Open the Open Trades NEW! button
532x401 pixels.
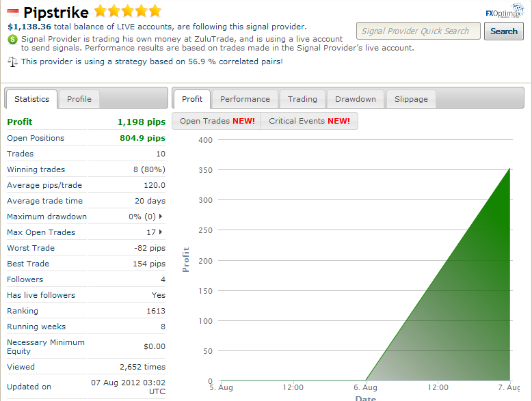tap(217, 121)
